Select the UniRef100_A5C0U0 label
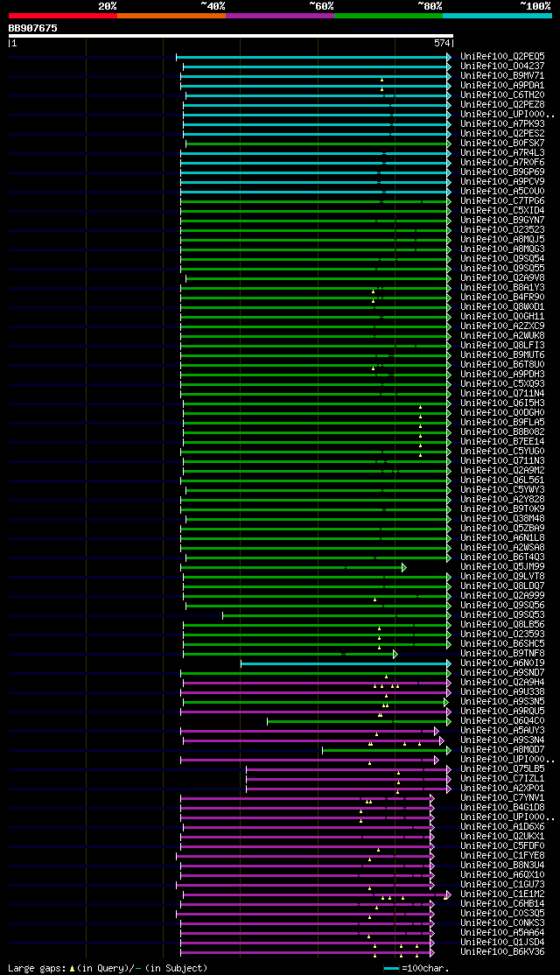The height and width of the screenshot is (975, 560). pyautogui.click(x=502, y=191)
